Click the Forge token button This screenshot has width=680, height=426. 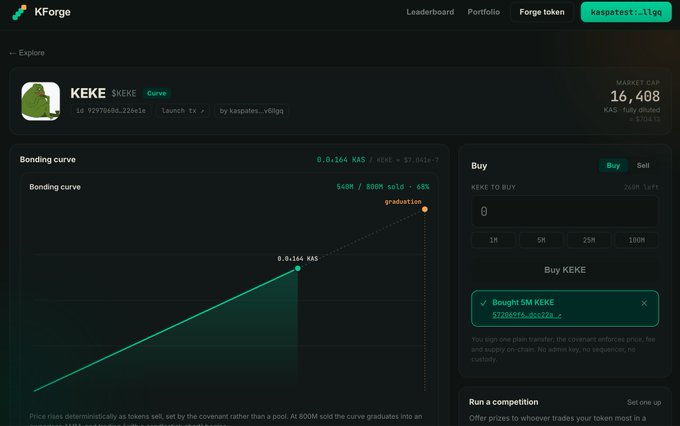tap(542, 12)
